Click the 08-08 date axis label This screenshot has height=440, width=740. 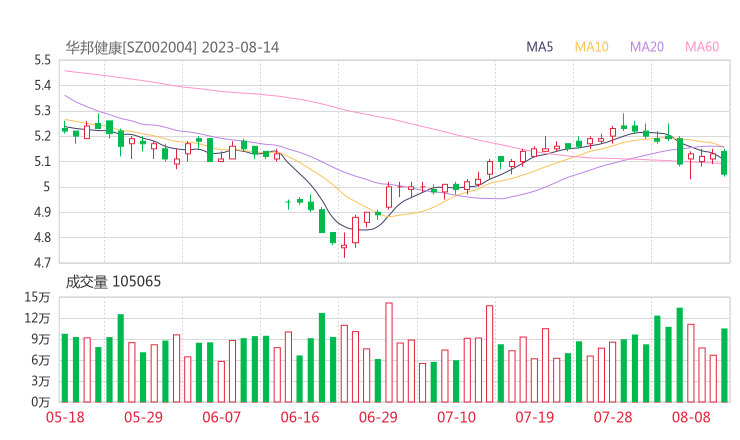[691, 417]
